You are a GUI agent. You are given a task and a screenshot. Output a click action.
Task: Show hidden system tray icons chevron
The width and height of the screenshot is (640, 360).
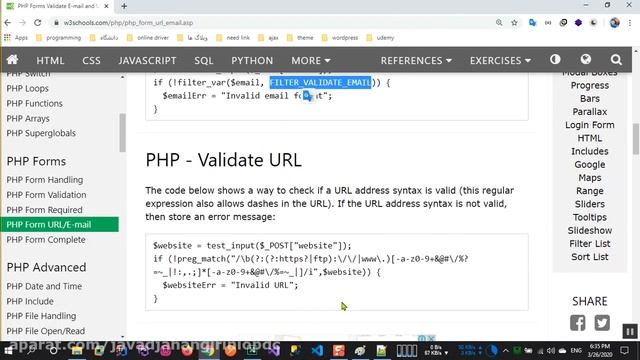pyautogui.click(x=506, y=351)
